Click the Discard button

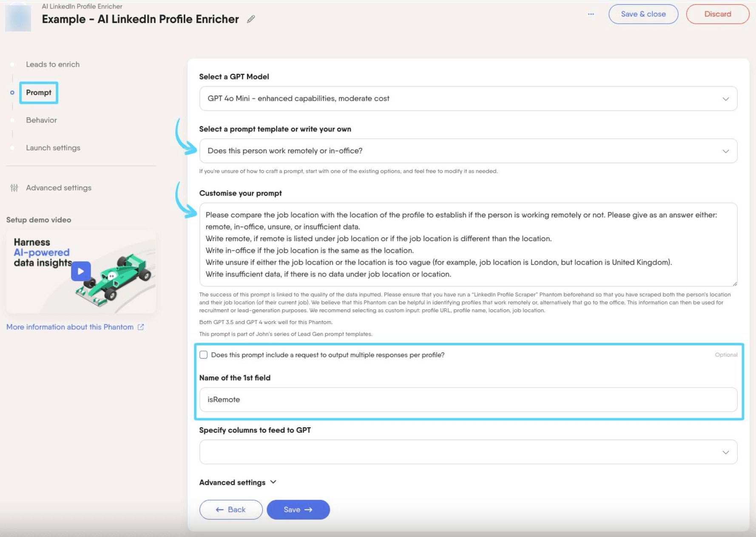(718, 14)
